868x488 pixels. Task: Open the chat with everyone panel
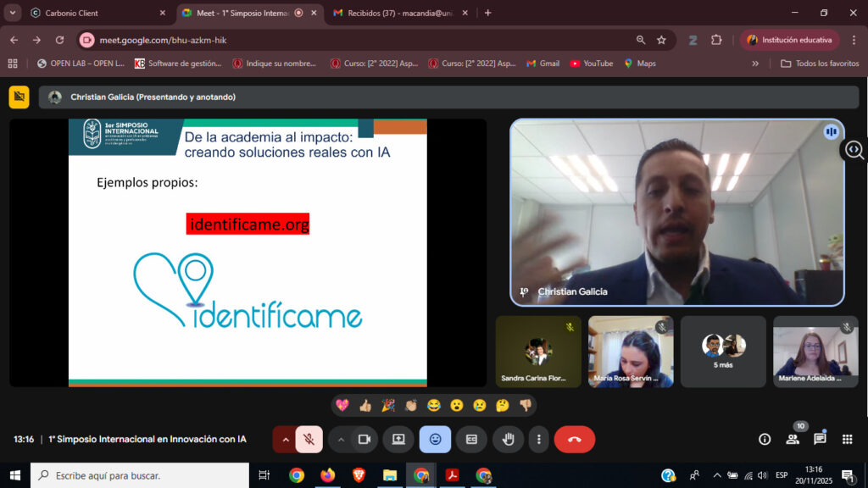pos(820,439)
